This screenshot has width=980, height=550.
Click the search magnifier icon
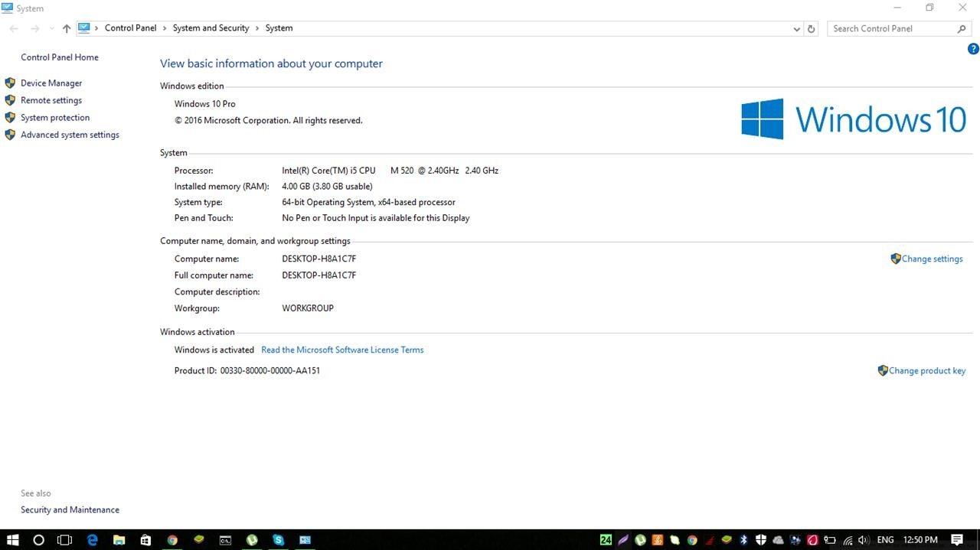[x=962, y=28]
